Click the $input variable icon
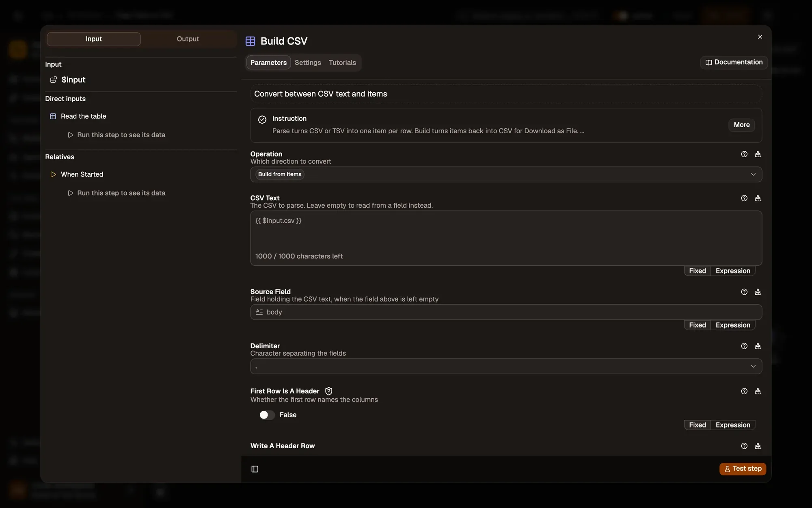The height and width of the screenshot is (508, 812). click(53, 80)
